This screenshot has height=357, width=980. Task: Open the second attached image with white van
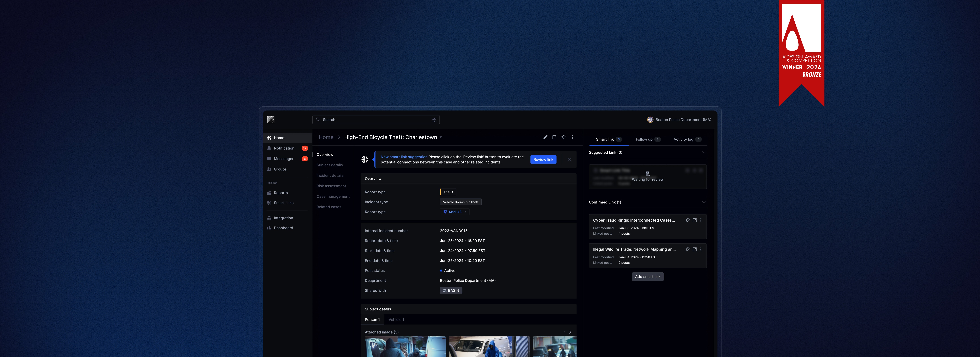point(489,347)
